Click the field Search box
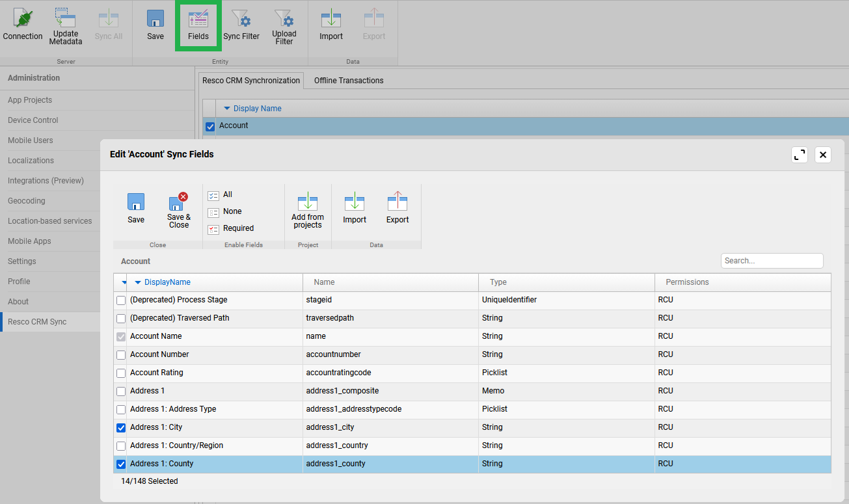849x504 pixels. [x=772, y=261]
